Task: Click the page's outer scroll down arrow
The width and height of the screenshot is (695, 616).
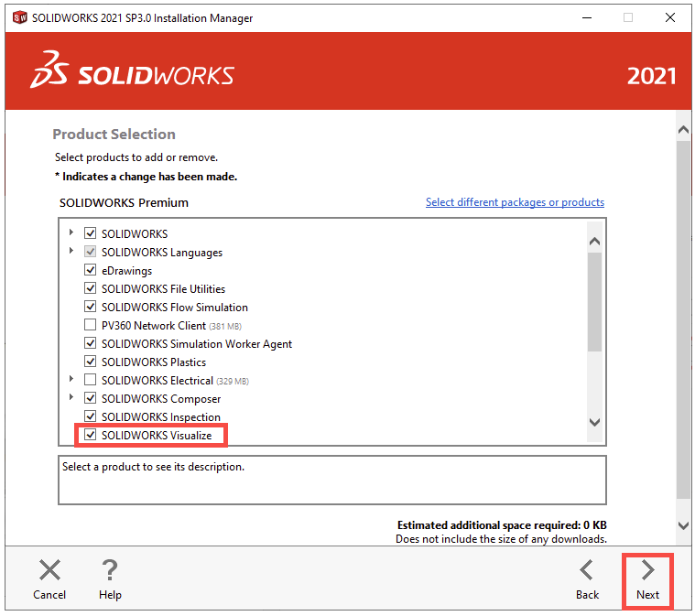Action: click(x=683, y=525)
